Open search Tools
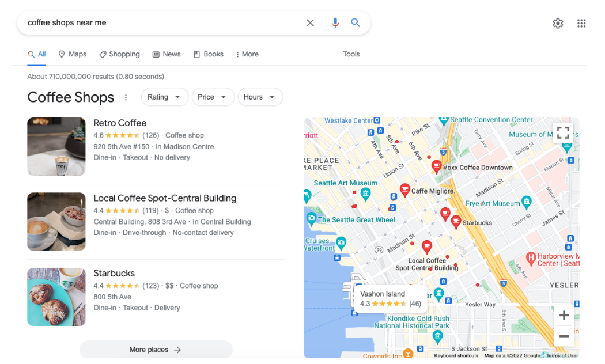Viewport: 605px width, 364px height. 351,54
